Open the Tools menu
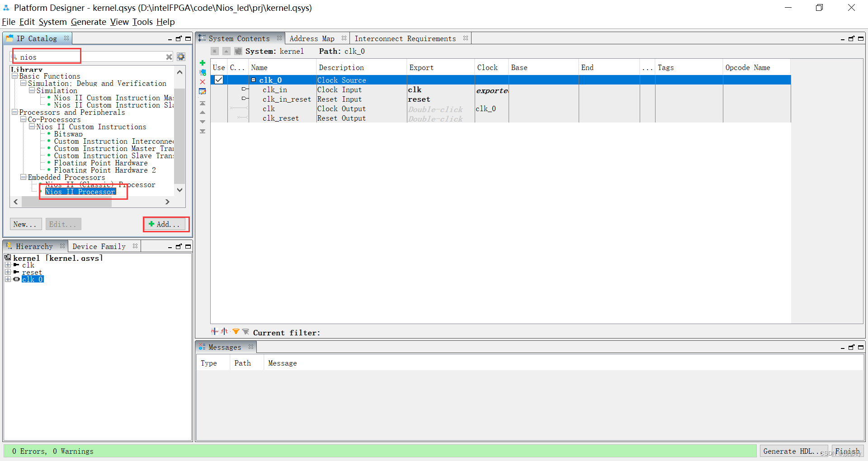The image size is (868, 461). click(x=142, y=22)
